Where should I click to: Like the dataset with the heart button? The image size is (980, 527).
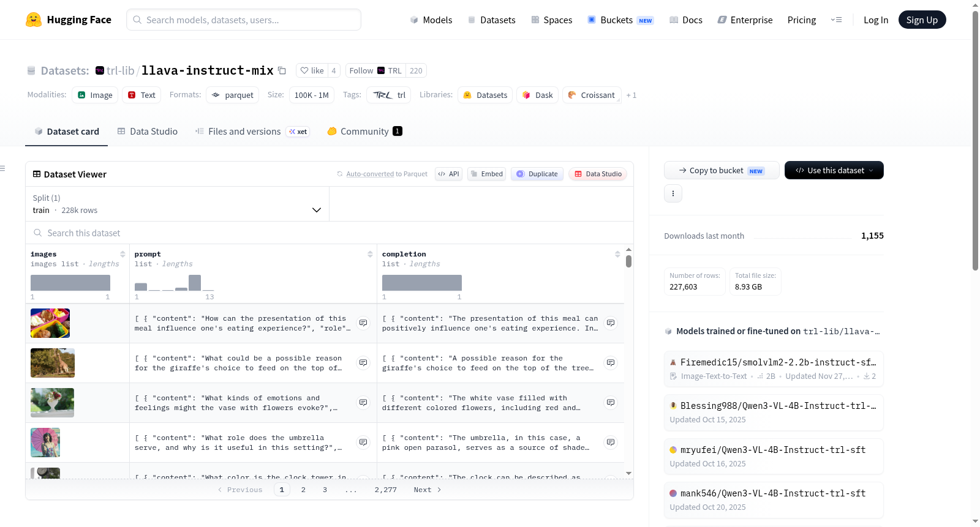coord(312,70)
